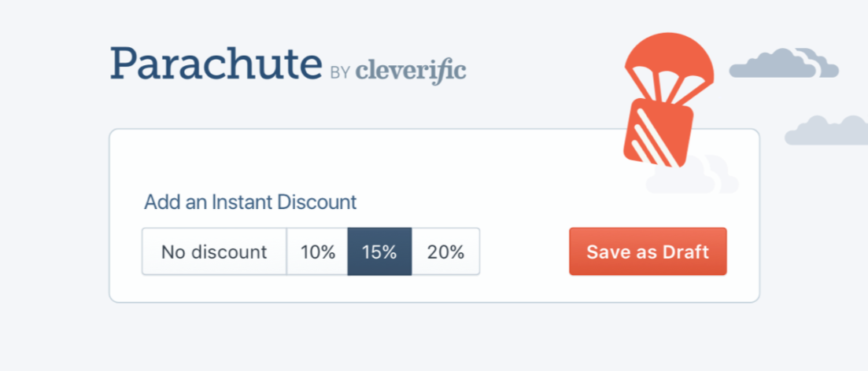
Task: Choose the 10% discount option
Action: [317, 252]
